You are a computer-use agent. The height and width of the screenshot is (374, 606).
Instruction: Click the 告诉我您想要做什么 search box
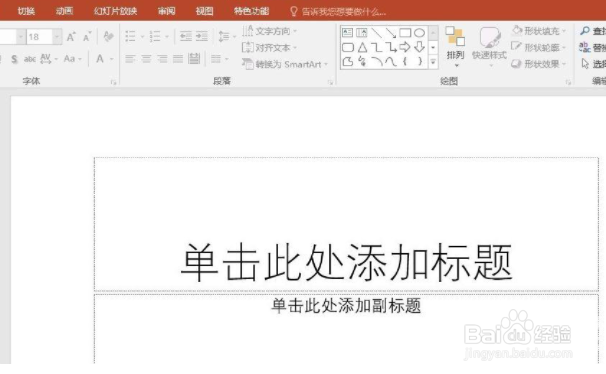[338, 12]
